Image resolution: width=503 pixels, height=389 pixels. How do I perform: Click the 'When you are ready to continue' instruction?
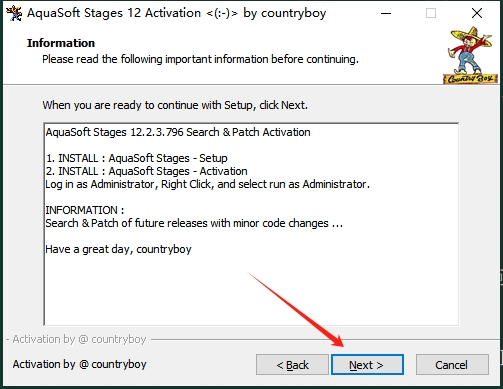click(x=175, y=105)
